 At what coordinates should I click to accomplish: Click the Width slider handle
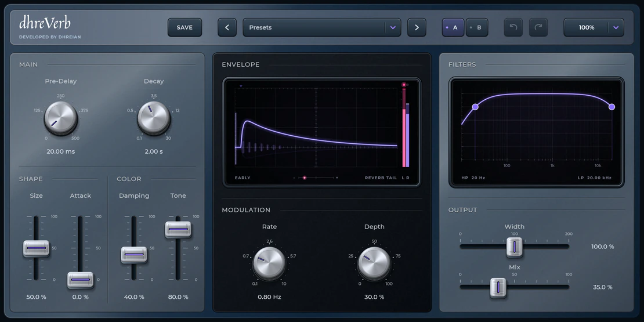click(x=514, y=247)
